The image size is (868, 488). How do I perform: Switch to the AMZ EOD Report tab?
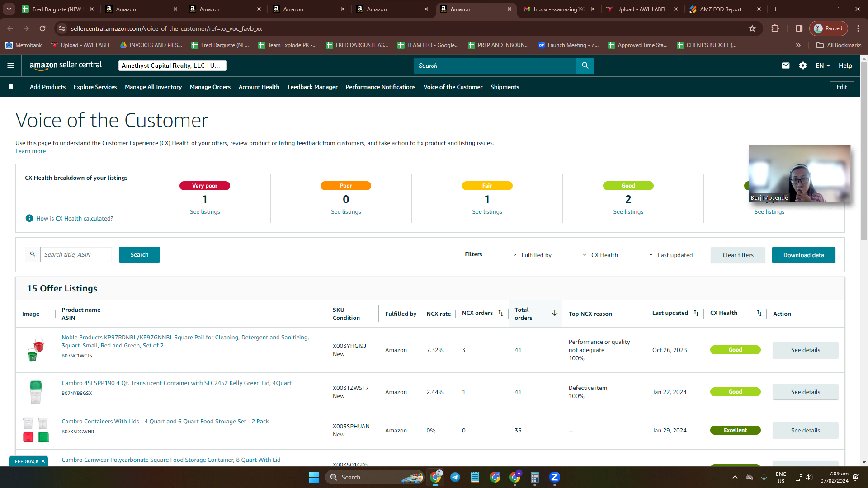(x=725, y=9)
